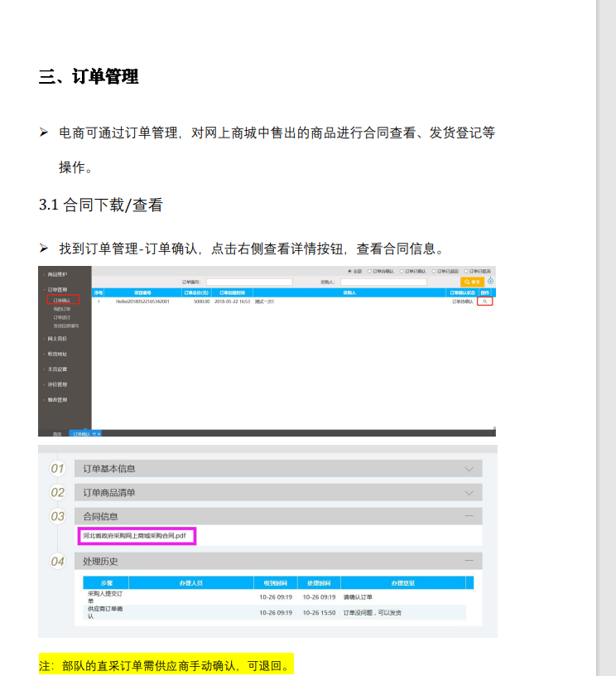Click the blue refresh icon beside search button
This screenshot has height=676, width=616.
point(490,282)
